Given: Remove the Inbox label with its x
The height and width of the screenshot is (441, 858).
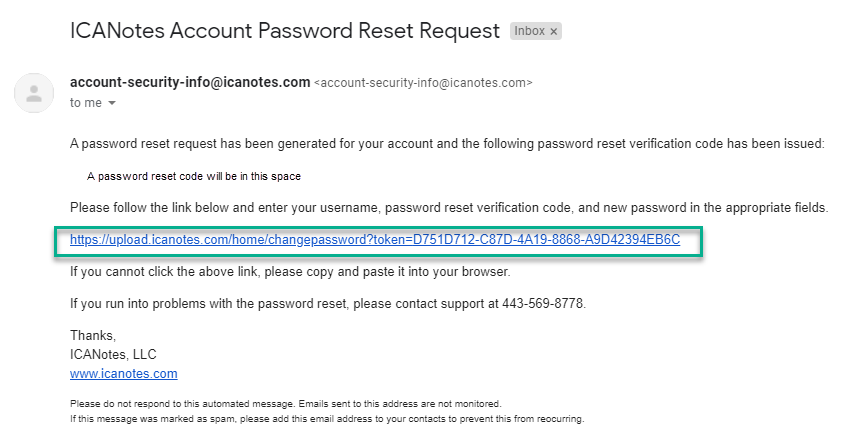Looking at the screenshot, I should pyautogui.click(x=554, y=32).
